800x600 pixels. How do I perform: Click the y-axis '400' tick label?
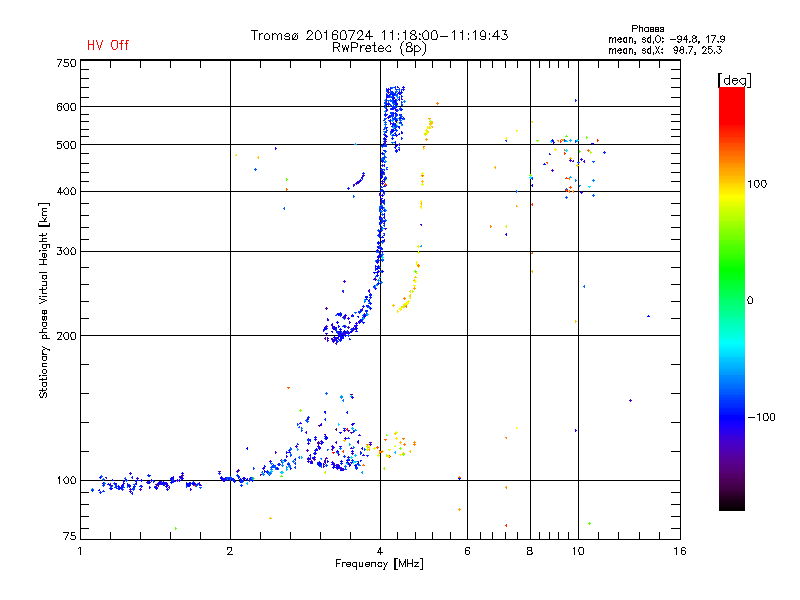(x=67, y=192)
